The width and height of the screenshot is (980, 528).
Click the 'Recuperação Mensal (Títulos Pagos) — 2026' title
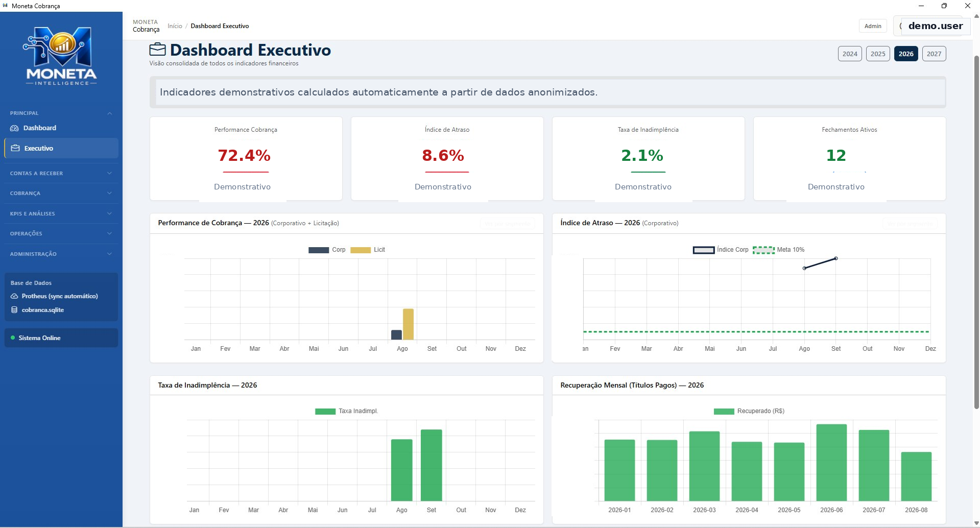point(632,385)
